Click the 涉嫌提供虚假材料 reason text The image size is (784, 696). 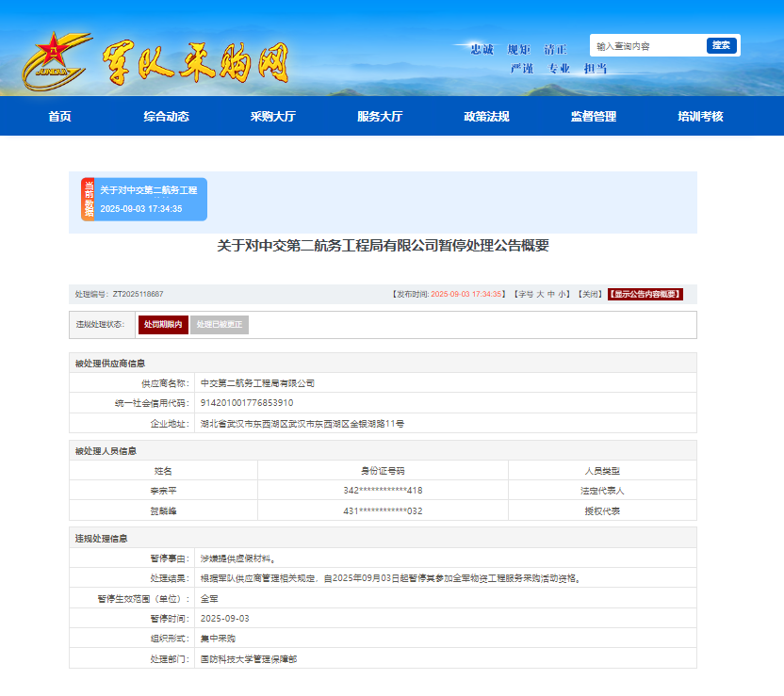point(238,558)
